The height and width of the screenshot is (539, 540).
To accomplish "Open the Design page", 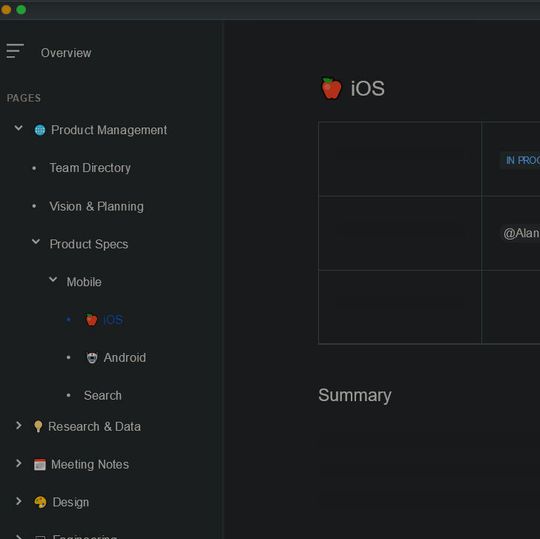I will (71, 502).
